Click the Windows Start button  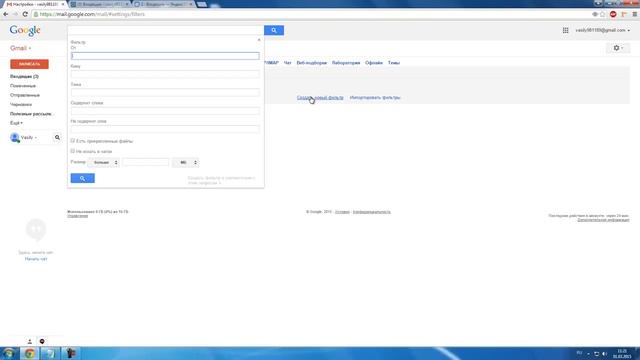9,353
